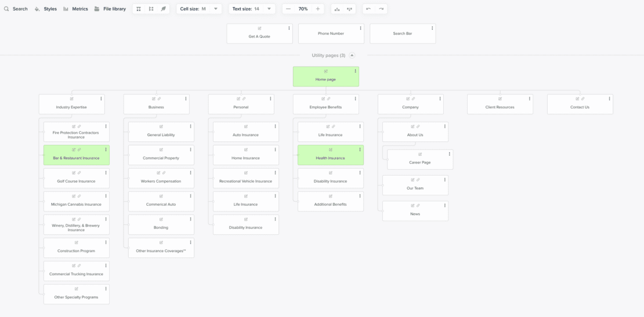Open the File library
The height and width of the screenshot is (317, 644).
pyautogui.click(x=110, y=9)
